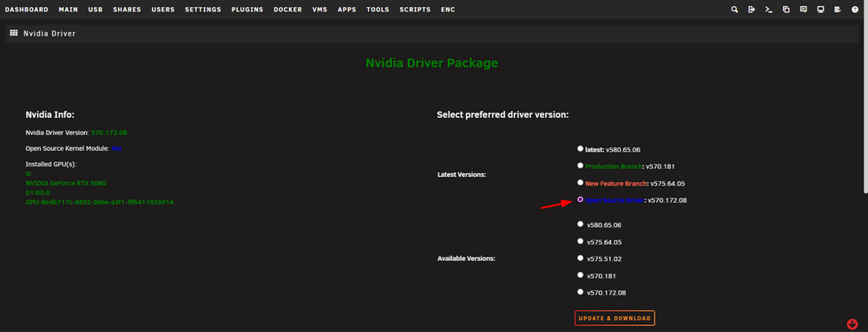868x332 pixels.
Task: Open the Tools menu
Action: click(x=378, y=10)
